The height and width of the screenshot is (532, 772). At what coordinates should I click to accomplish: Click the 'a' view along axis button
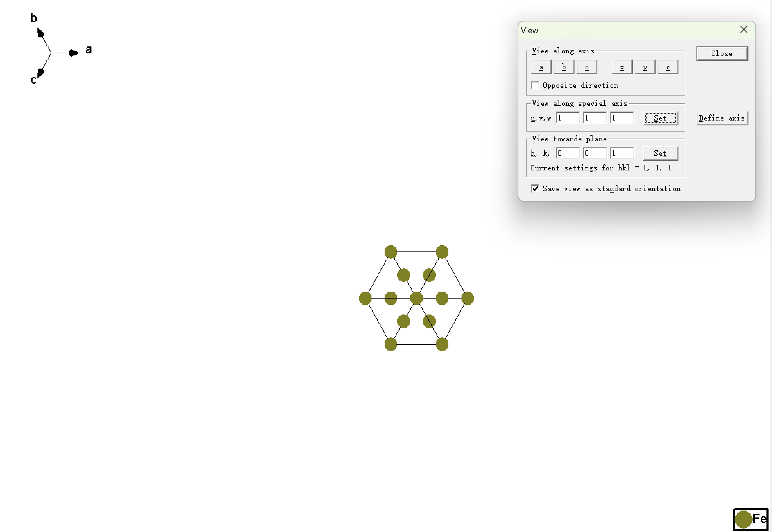click(x=541, y=67)
